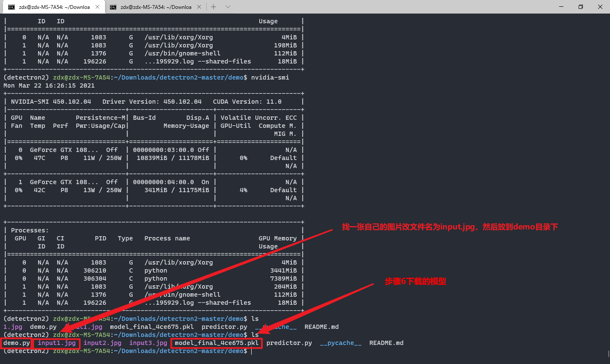
Task: Select the boxed model_final_4ce675.pkl file
Action: point(216,343)
